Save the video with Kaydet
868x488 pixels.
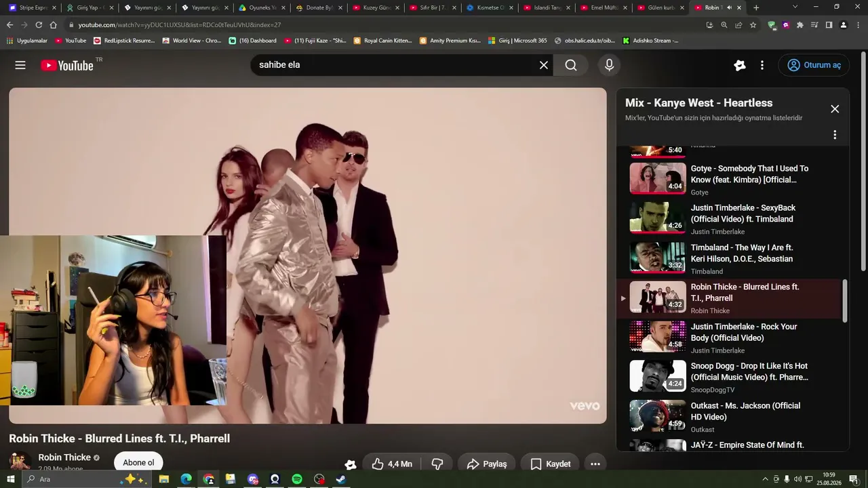coord(550,464)
